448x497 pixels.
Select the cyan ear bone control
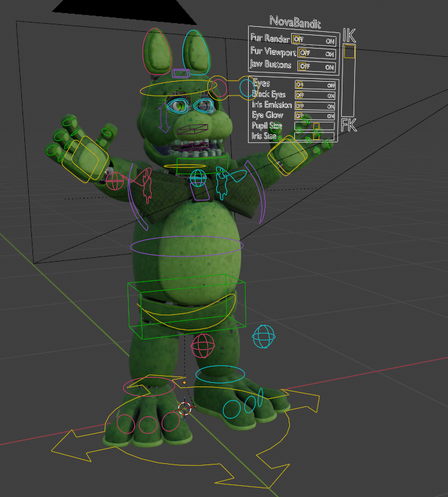(196, 52)
